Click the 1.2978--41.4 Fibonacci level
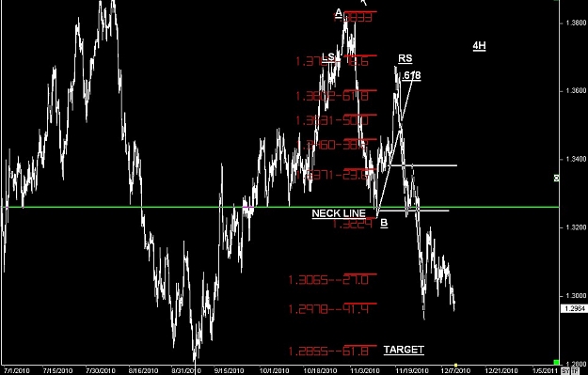588x375 pixels. tap(329, 309)
